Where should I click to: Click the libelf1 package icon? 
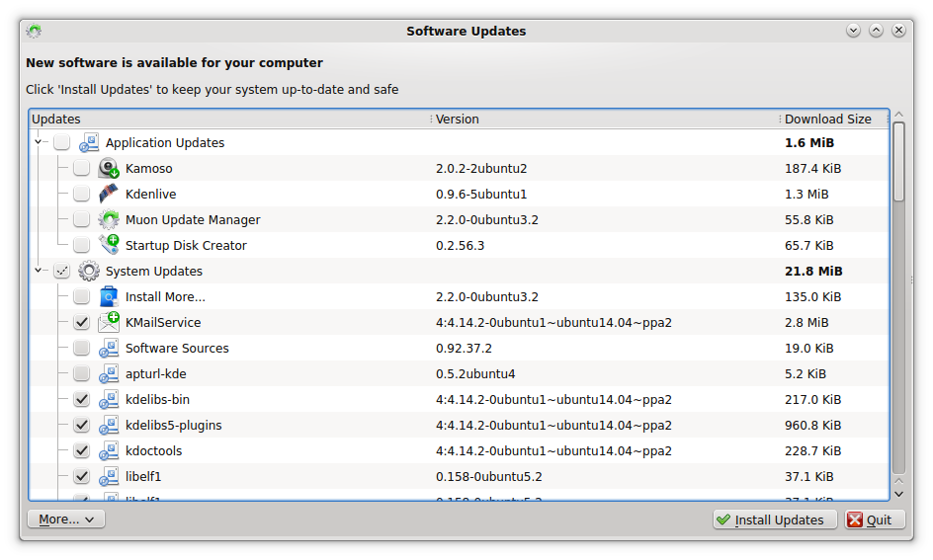pos(109,476)
